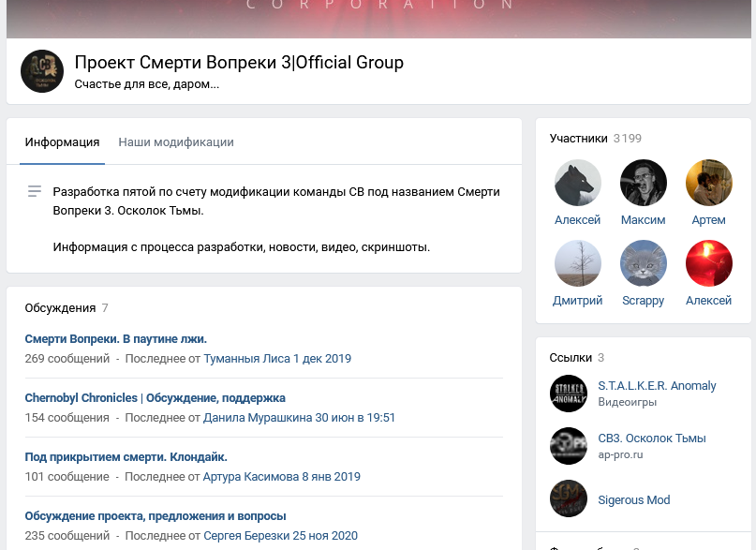
Task: Select group status Счастье для все, даром...
Action: [x=146, y=84]
